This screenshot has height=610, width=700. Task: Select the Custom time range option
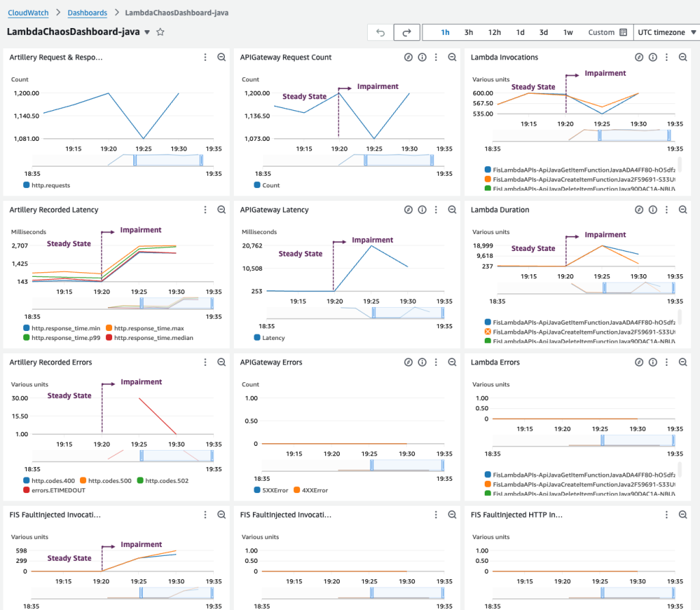click(x=600, y=32)
